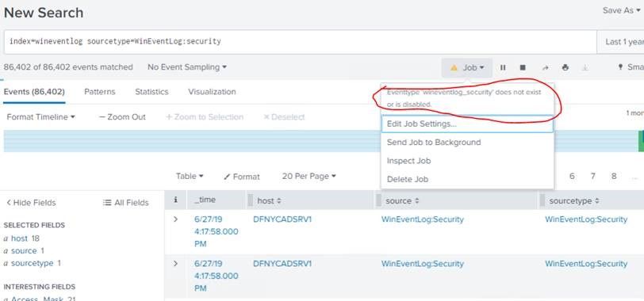Go to results page 7

pos(592,177)
